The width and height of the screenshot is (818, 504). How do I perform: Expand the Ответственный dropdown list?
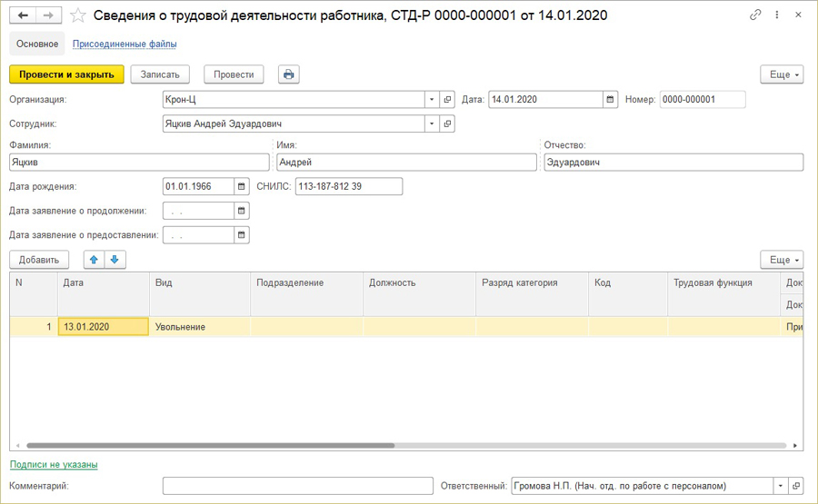pos(781,486)
